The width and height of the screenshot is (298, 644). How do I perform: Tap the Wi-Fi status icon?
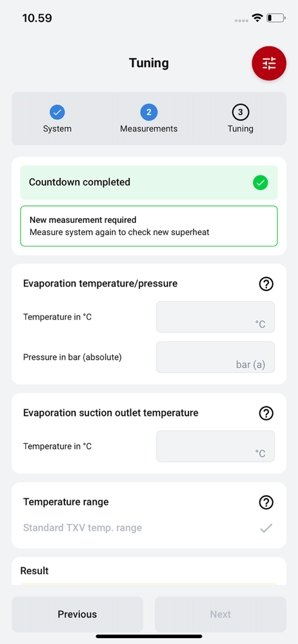tap(257, 18)
